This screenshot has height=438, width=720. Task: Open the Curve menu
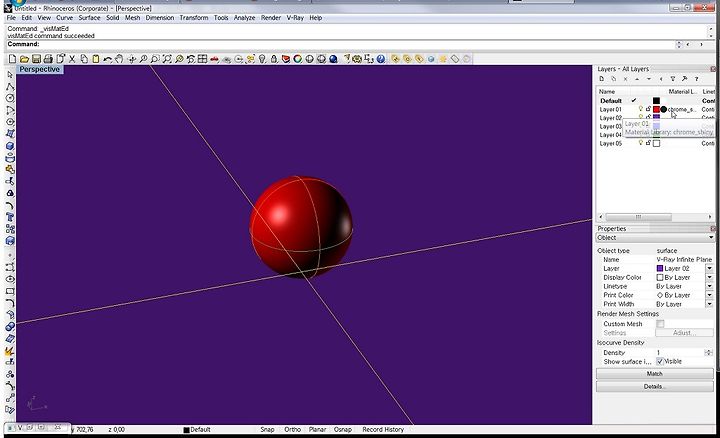tap(64, 18)
